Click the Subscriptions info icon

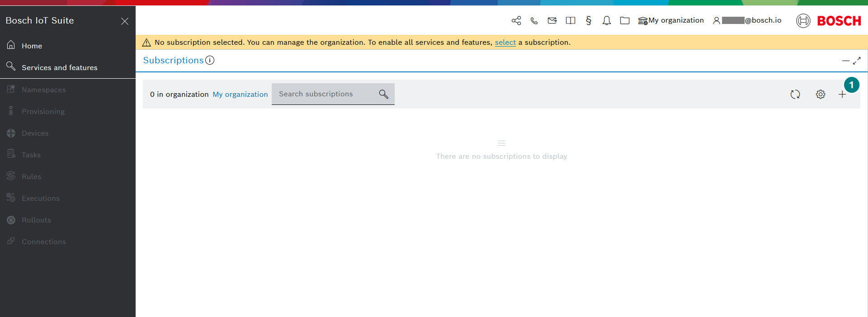(210, 60)
